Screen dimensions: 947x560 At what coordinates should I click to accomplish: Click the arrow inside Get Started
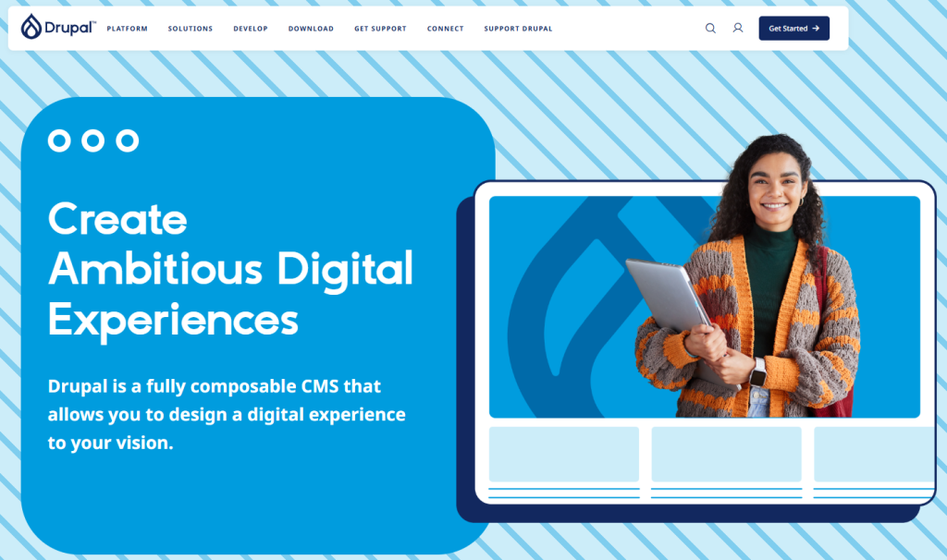[816, 29]
